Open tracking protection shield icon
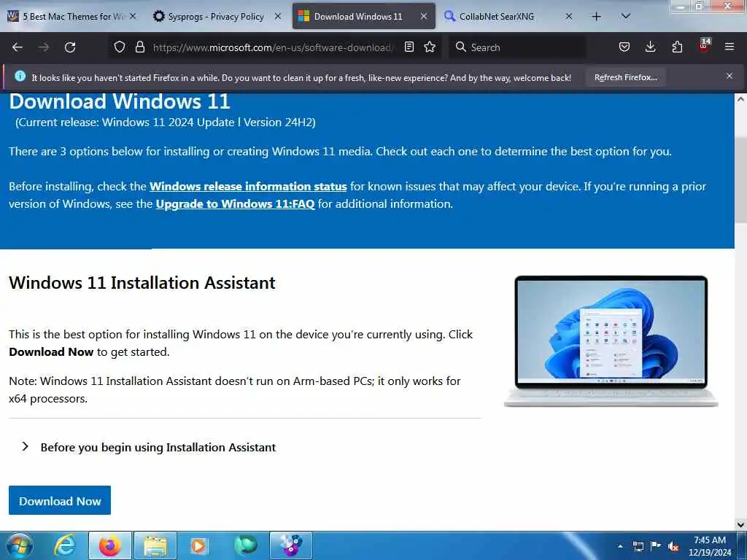Screen dimensions: 747x560 pos(120,47)
